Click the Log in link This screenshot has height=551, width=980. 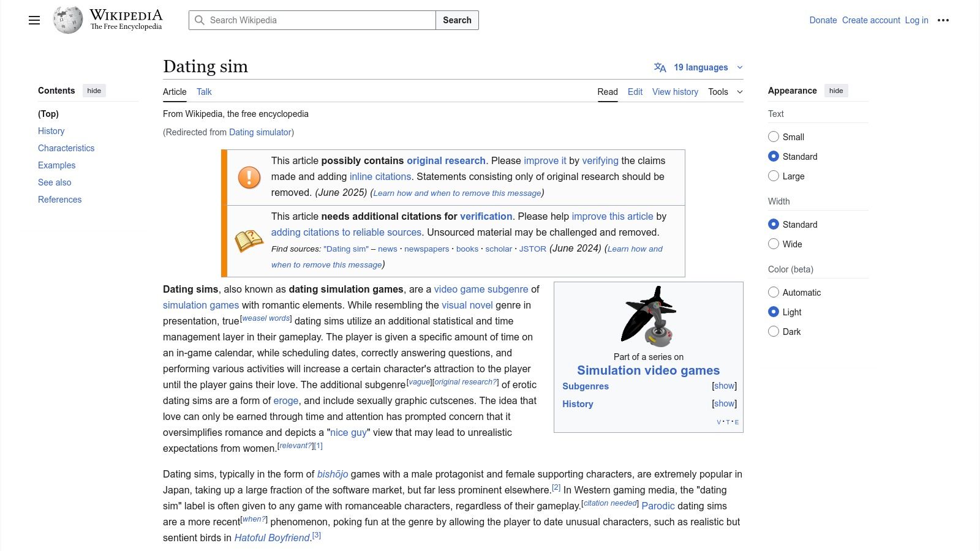[916, 20]
